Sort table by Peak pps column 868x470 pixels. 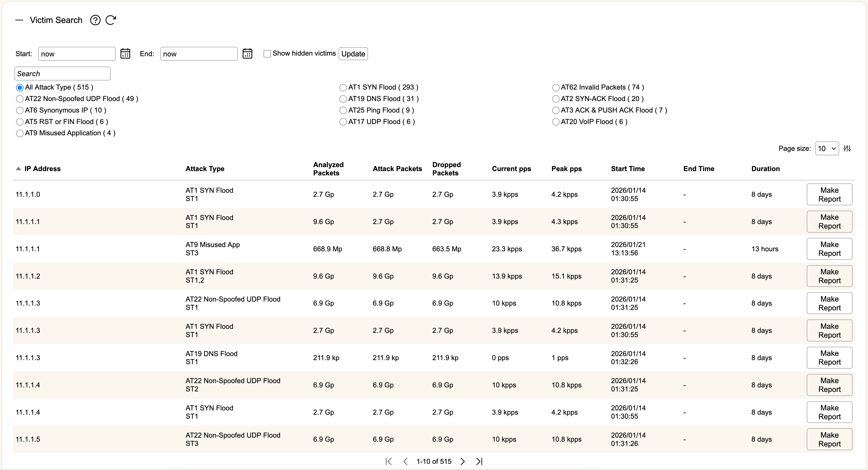pyautogui.click(x=567, y=169)
